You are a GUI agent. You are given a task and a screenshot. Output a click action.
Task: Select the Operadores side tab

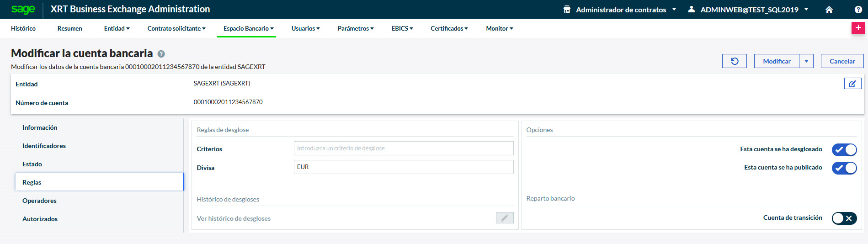click(x=39, y=201)
